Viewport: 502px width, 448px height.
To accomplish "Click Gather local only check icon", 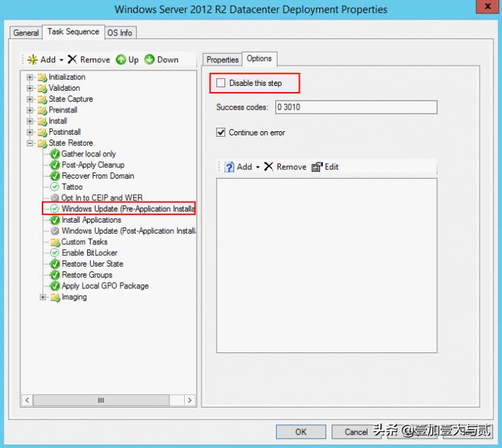I will pyautogui.click(x=55, y=154).
